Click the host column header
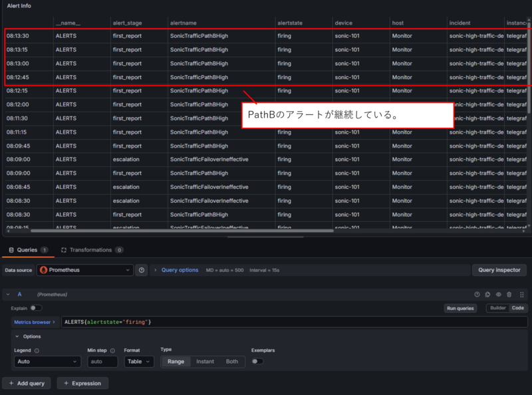 (398, 23)
